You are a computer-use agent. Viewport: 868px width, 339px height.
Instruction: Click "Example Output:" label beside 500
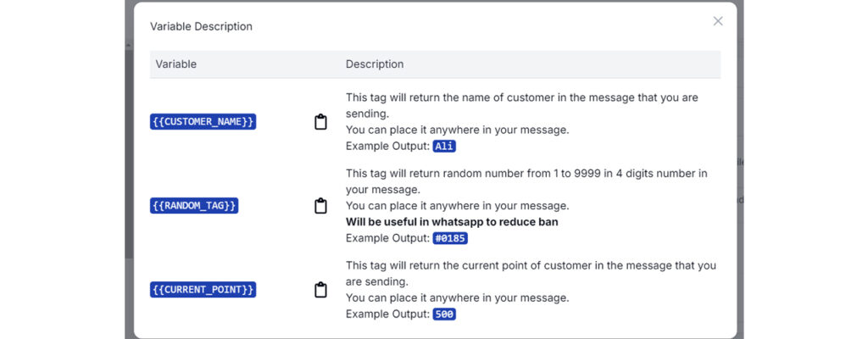(387, 314)
